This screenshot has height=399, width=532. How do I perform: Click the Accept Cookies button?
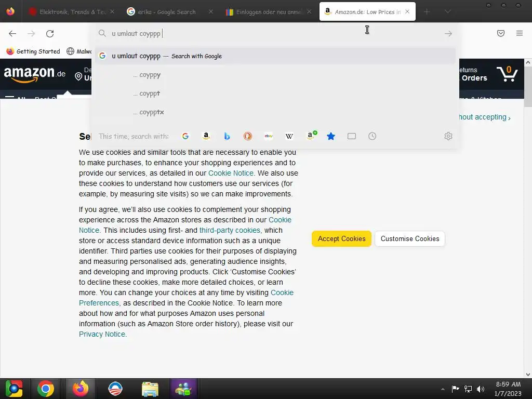341,238
